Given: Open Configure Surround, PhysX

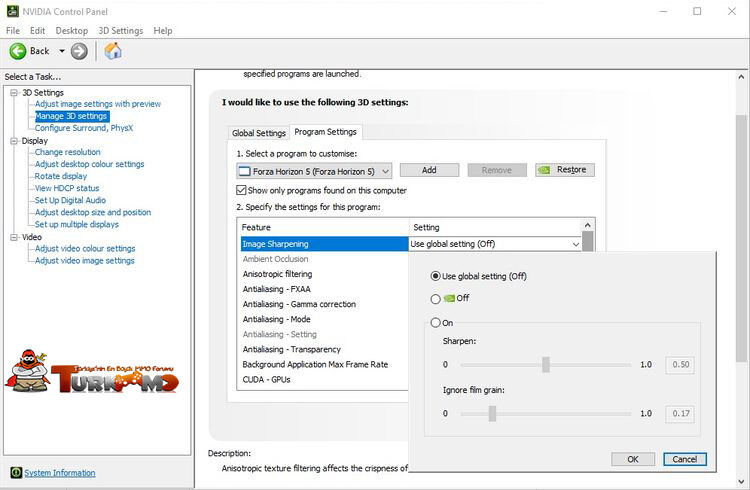Looking at the screenshot, I should pos(84,128).
